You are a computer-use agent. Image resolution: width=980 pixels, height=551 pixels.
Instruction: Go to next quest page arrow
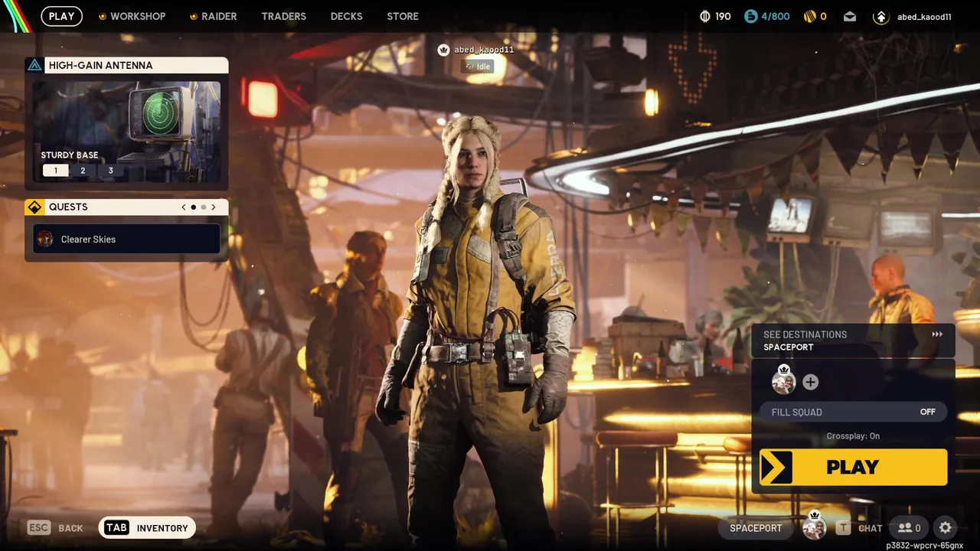[x=213, y=207]
